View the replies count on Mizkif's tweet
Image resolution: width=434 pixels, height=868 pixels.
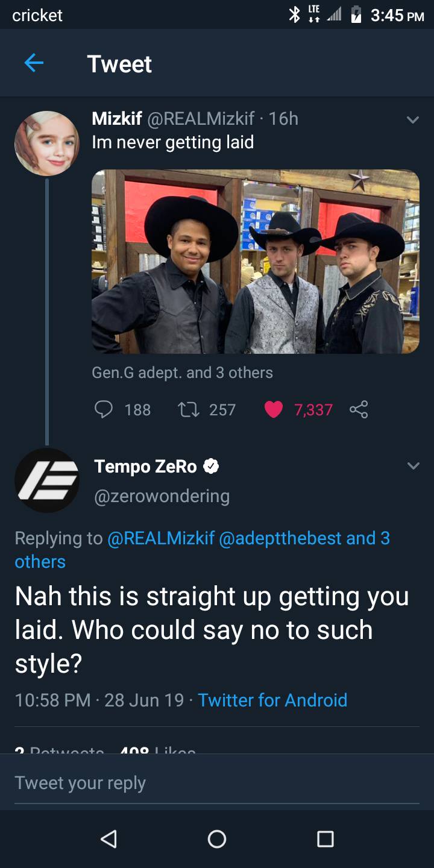pyautogui.click(x=137, y=409)
